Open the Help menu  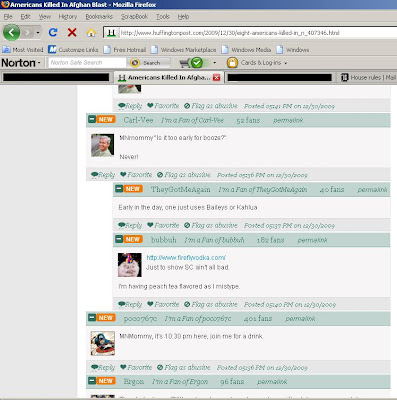(x=183, y=17)
